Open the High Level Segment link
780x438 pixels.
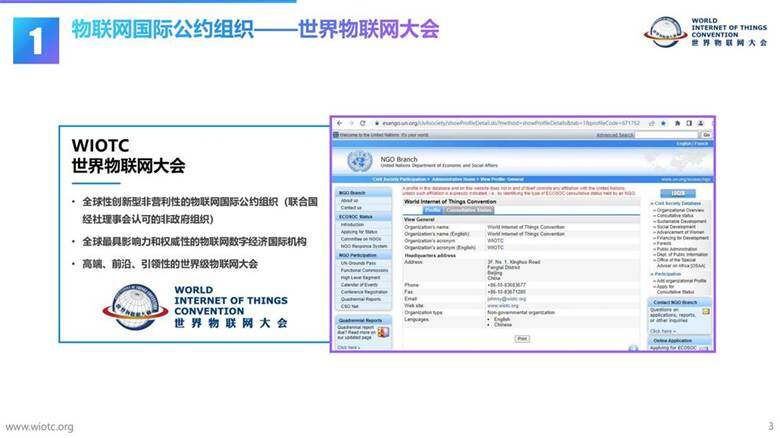[360, 277]
